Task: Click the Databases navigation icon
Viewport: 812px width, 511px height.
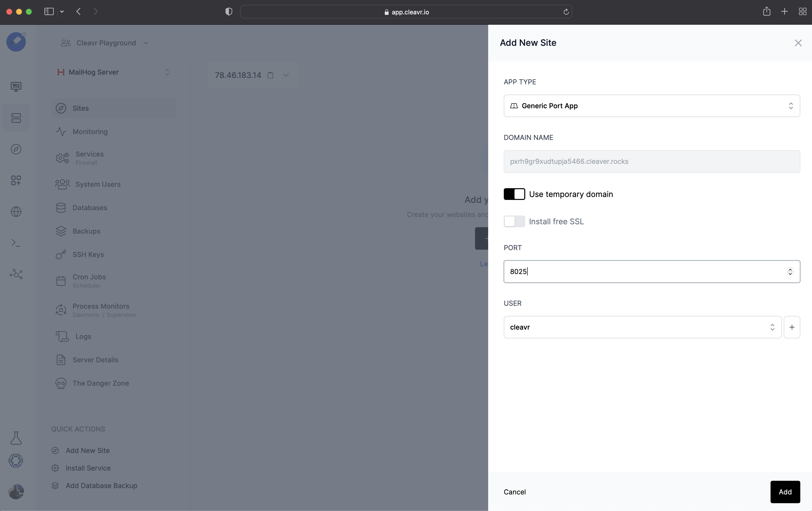Action: point(61,207)
